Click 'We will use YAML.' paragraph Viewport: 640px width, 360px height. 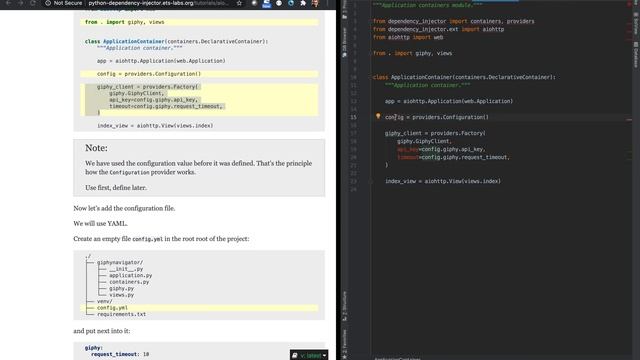[100, 224]
